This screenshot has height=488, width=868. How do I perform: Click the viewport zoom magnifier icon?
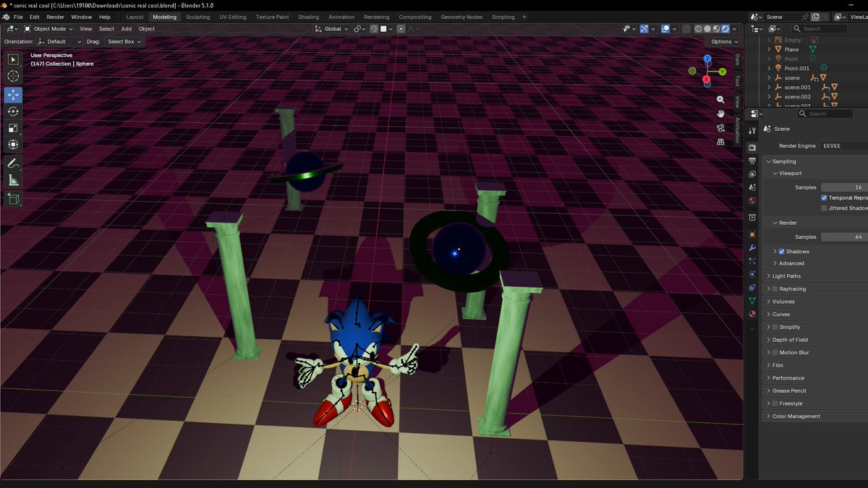point(720,100)
